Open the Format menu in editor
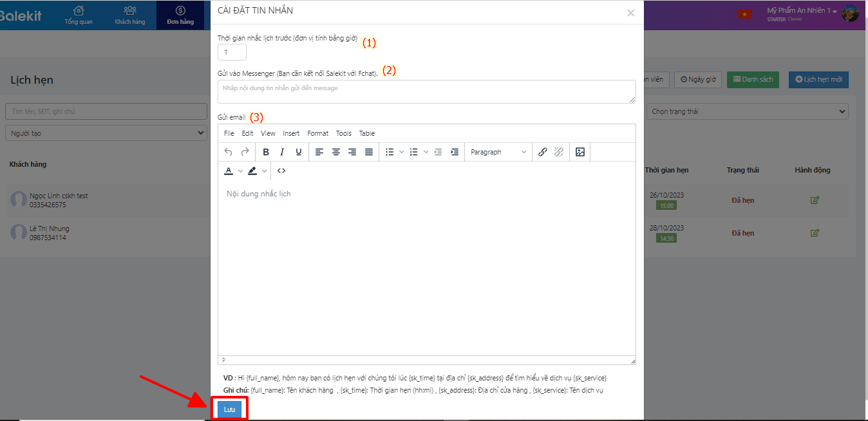The image size is (868, 421). (x=317, y=133)
